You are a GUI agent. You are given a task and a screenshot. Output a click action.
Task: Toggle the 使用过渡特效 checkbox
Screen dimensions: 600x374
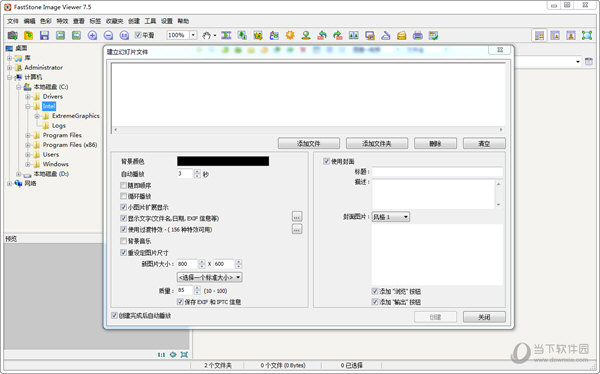click(x=123, y=229)
